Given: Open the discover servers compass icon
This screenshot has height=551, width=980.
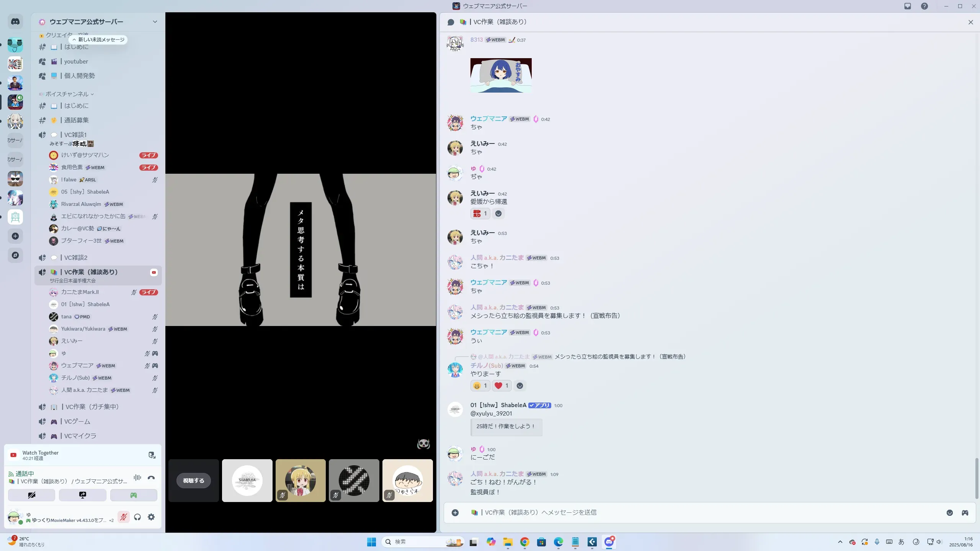Looking at the screenshot, I should pos(15,255).
